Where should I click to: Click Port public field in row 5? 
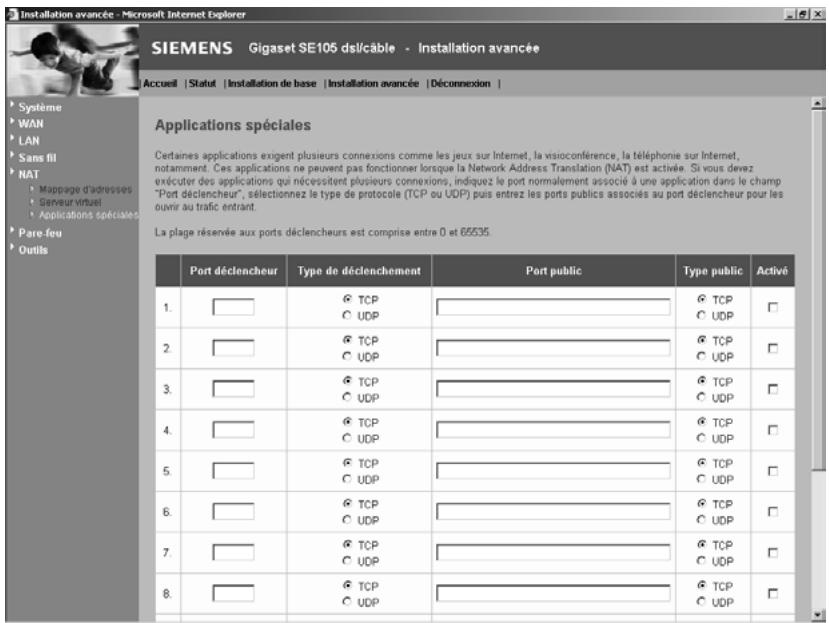pyautogui.click(x=553, y=471)
